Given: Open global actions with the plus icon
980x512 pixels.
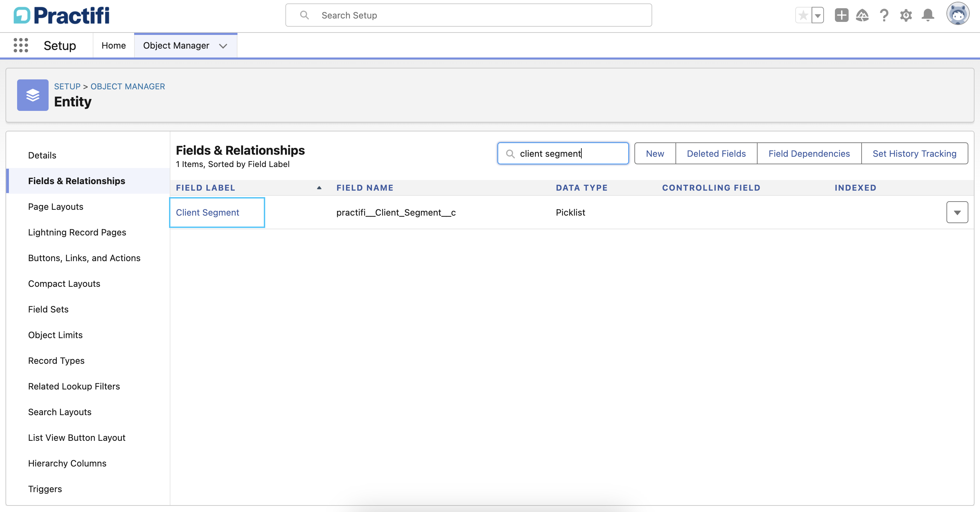Looking at the screenshot, I should click(841, 15).
